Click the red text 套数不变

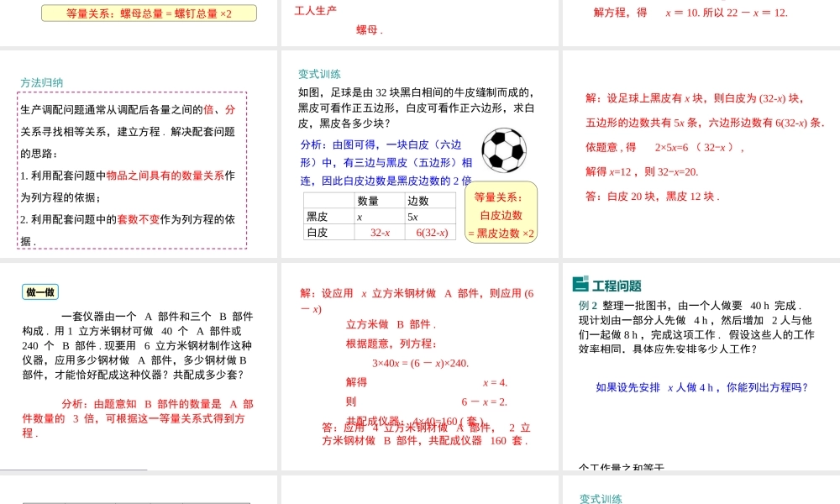[x=139, y=219]
